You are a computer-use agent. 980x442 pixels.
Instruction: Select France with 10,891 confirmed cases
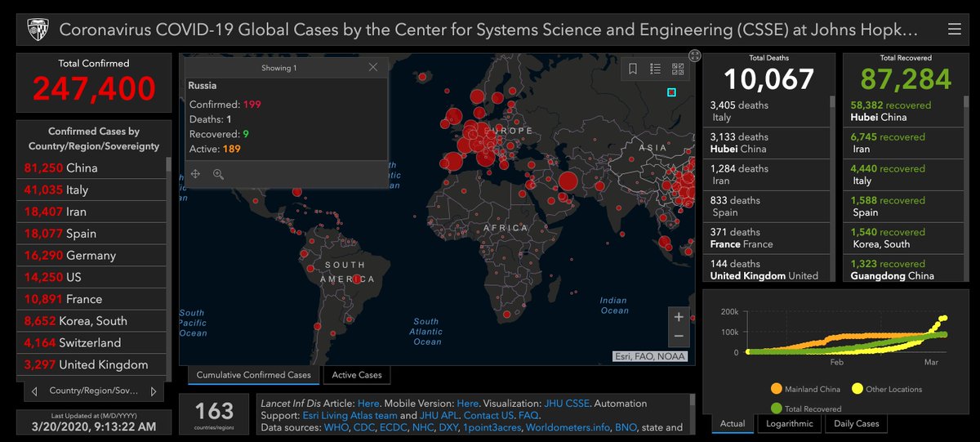click(91, 299)
